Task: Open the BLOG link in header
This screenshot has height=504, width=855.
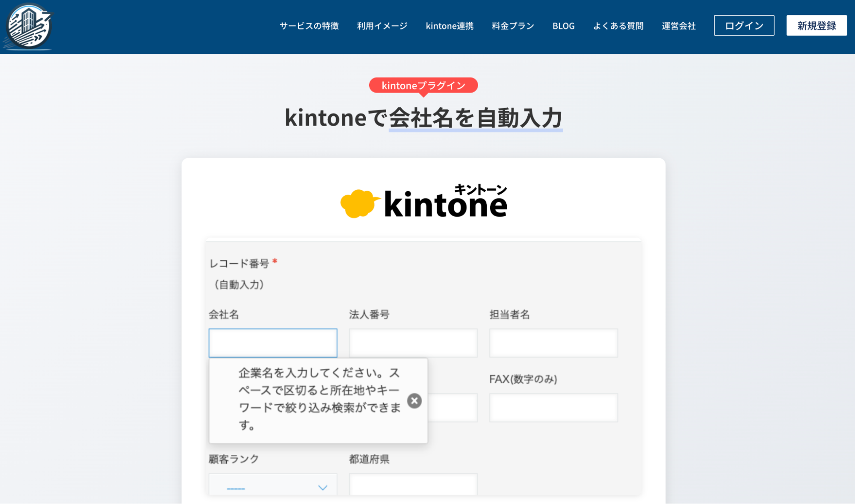Action: click(563, 26)
